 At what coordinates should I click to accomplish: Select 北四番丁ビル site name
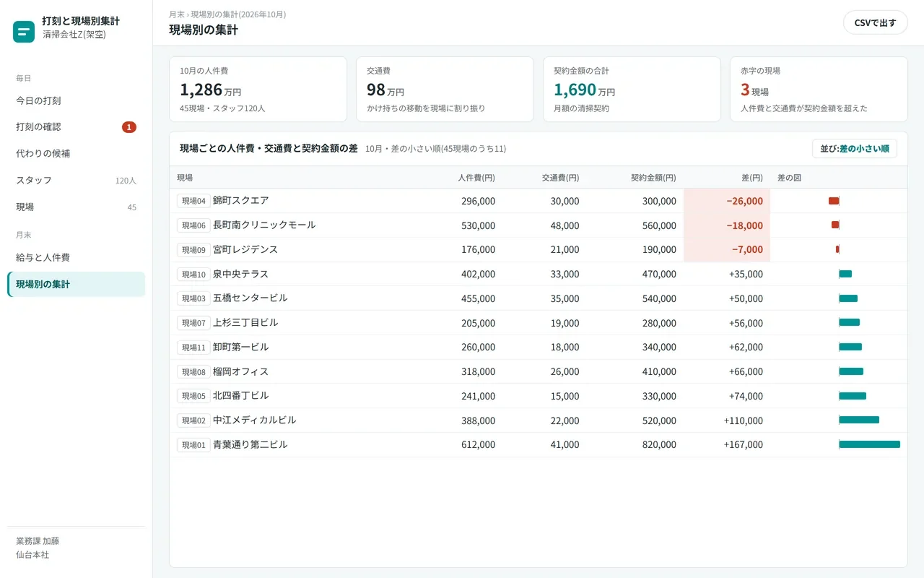click(x=240, y=396)
